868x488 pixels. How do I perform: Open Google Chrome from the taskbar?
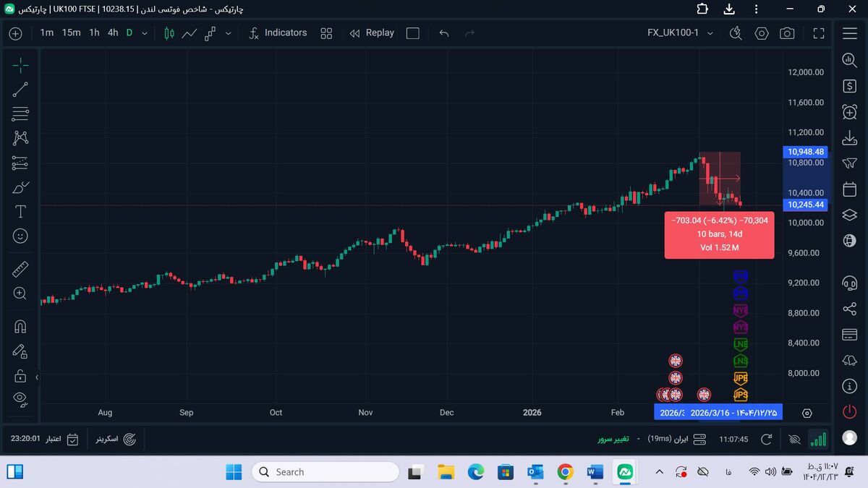pyautogui.click(x=566, y=472)
